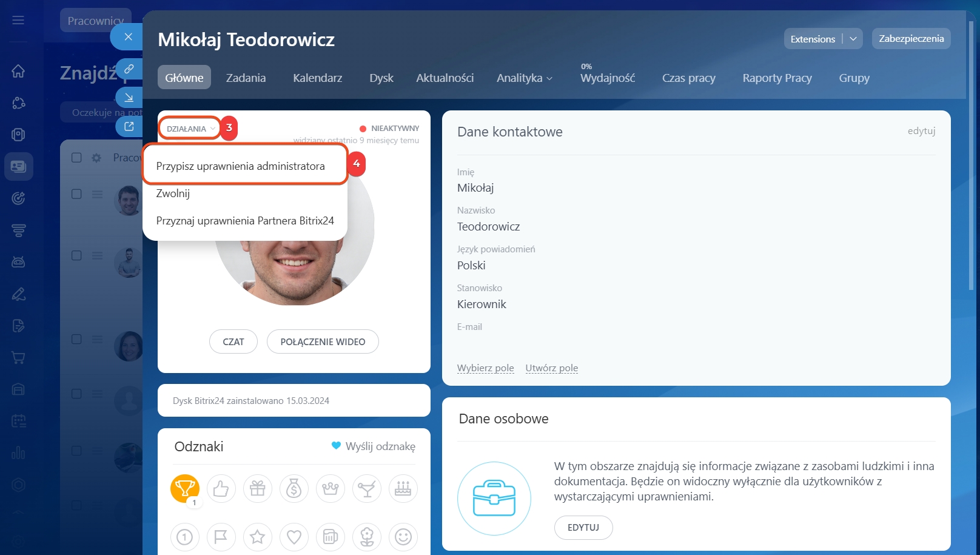Screen dimensions: 980x555
Task: Open Zabezpieczenia settings
Action: coord(911,39)
